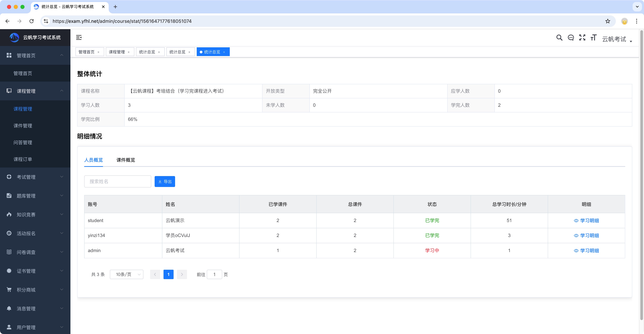Click the 消息管理 bell icon

coord(9,308)
